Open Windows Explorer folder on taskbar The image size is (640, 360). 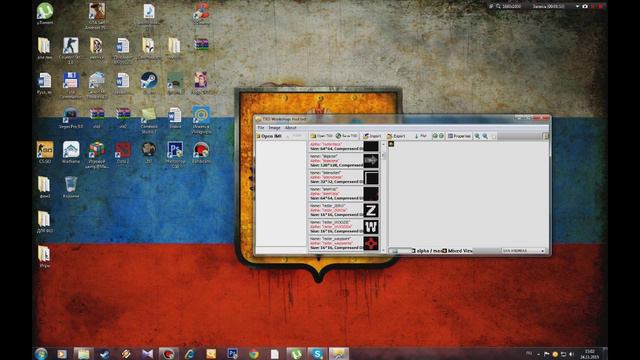83,353
